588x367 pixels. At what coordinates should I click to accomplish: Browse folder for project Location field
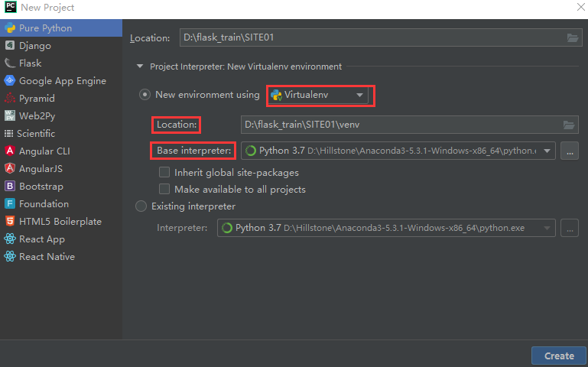(572, 38)
